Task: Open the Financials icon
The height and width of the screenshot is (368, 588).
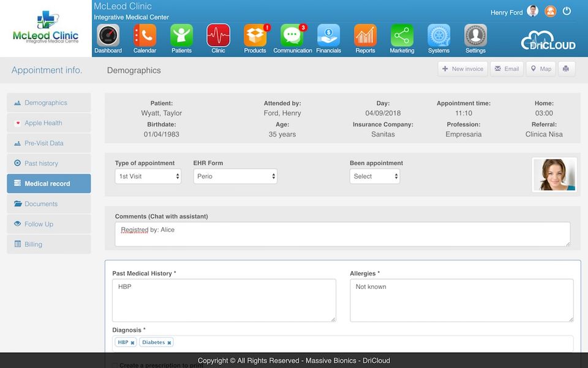Action: (328, 36)
